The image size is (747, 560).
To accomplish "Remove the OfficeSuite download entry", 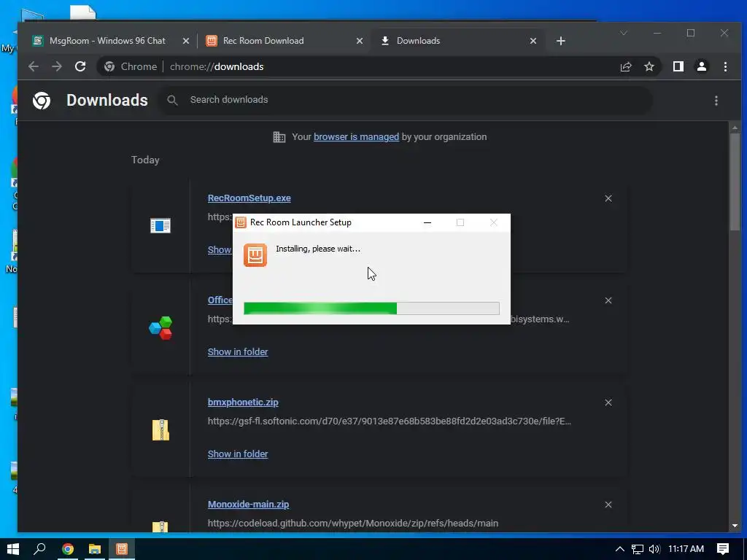I will pos(608,300).
